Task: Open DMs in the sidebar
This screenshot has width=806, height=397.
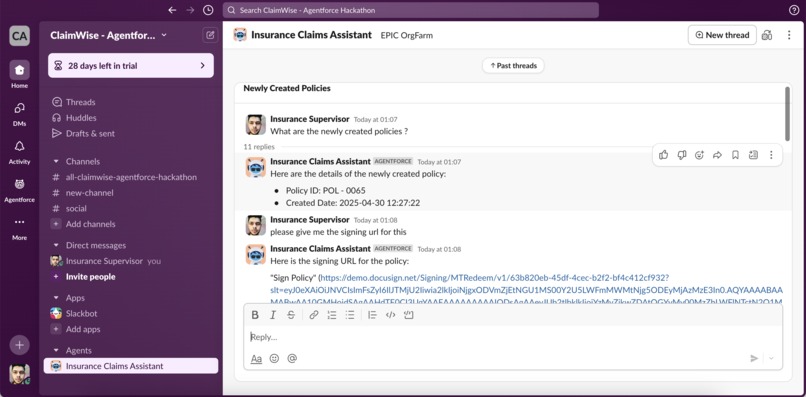Action: coord(20,113)
